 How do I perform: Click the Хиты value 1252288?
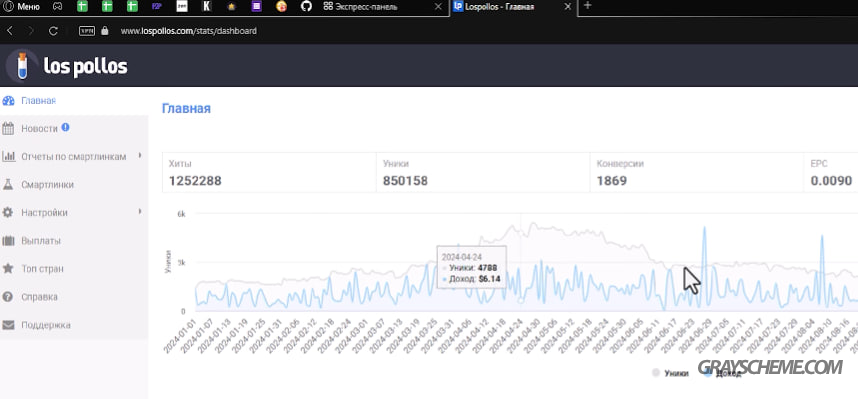coord(195,181)
